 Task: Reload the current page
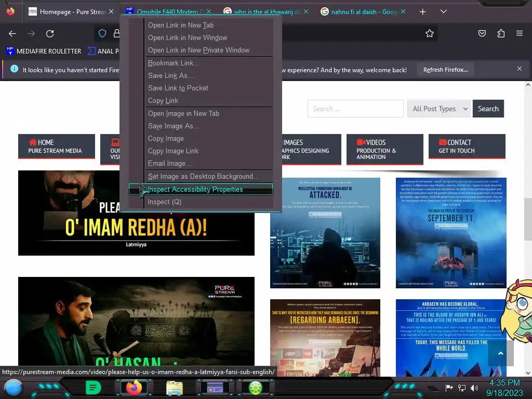tap(50, 34)
